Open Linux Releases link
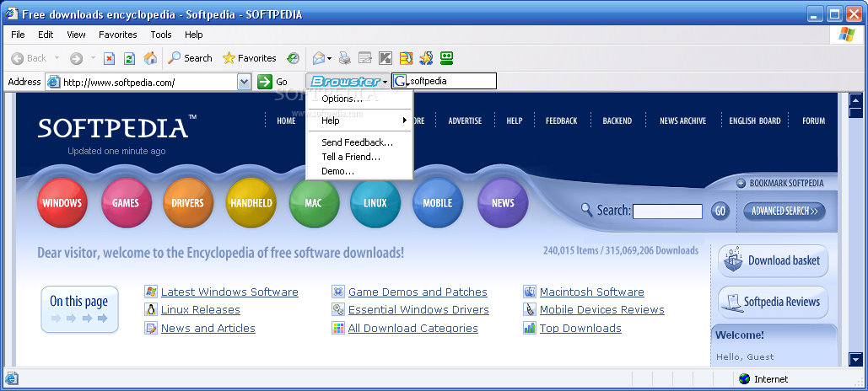The height and width of the screenshot is (391, 868). pos(201,310)
